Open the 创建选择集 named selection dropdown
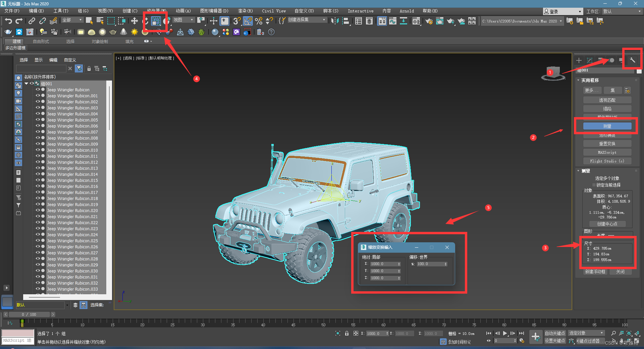The image size is (644, 349). [307, 20]
